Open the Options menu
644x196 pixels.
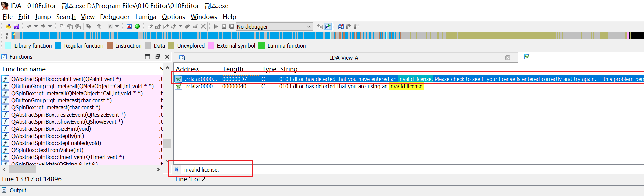tap(173, 17)
